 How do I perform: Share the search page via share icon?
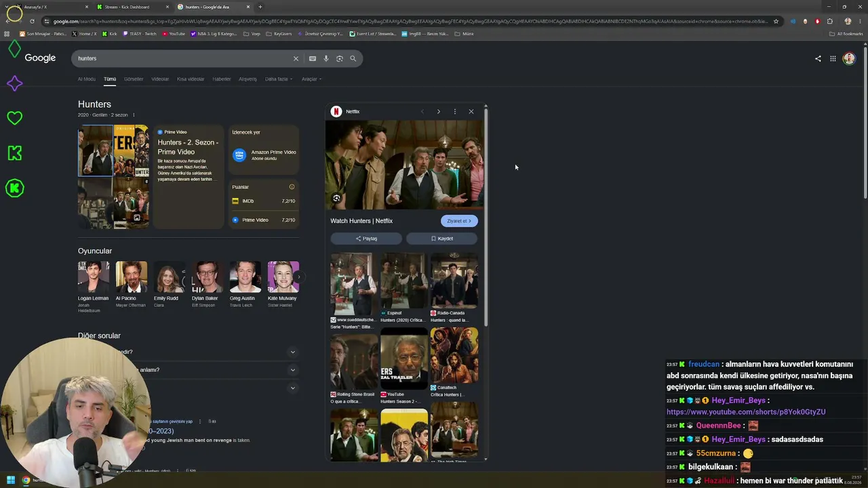click(818, 58)
